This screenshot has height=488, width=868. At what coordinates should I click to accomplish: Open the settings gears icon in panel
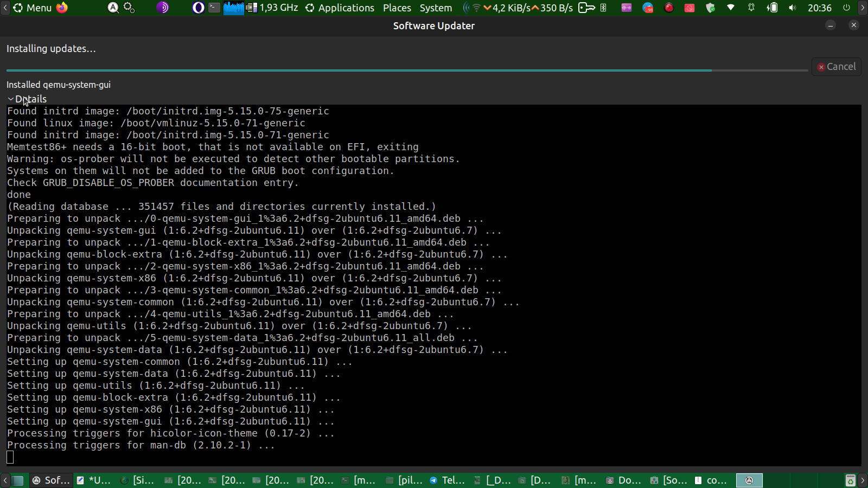(x=129, y=8)
